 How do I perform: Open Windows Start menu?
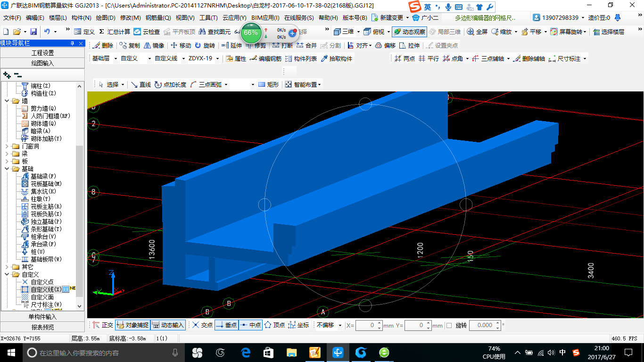11,352
